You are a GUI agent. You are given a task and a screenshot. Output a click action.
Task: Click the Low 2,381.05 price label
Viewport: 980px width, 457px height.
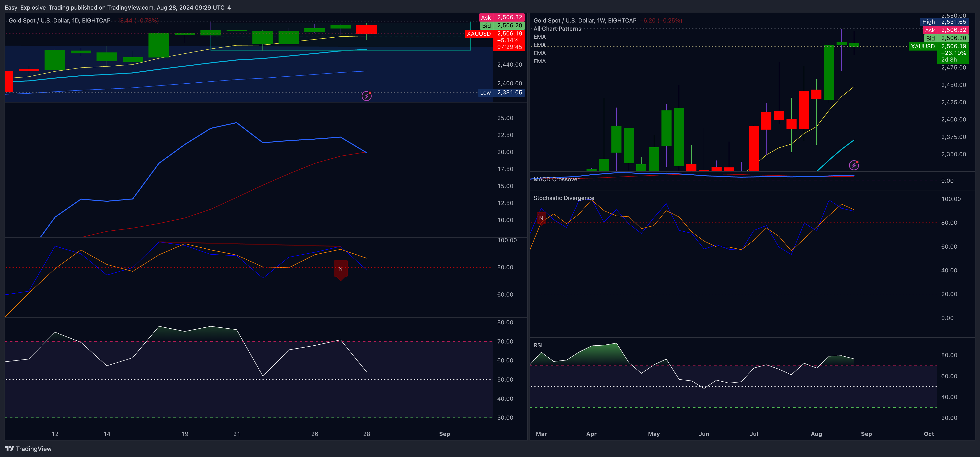pos(502,92)
